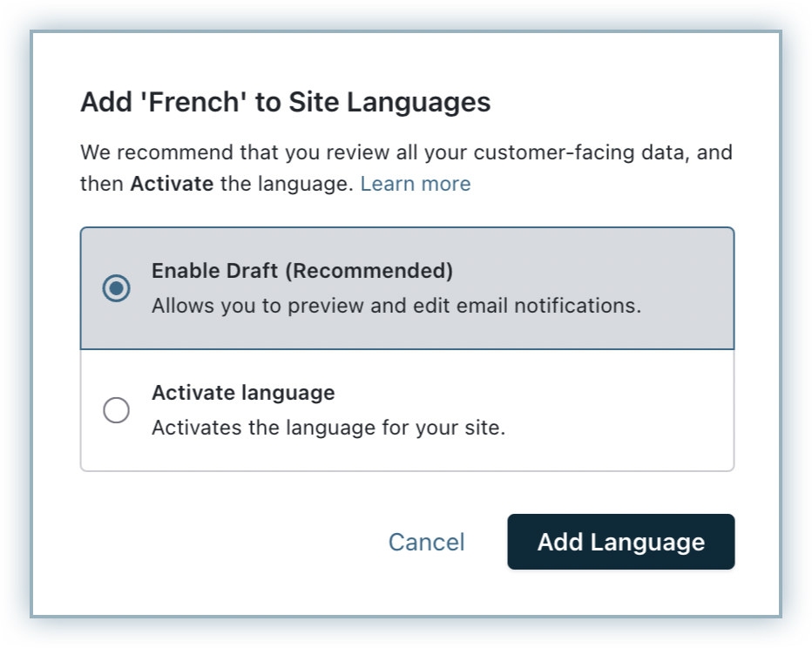Click the dialog title 'Add French to Site Languages'
Screen dimensions: 812x648
pyautogui.click(x=285, y=103)
